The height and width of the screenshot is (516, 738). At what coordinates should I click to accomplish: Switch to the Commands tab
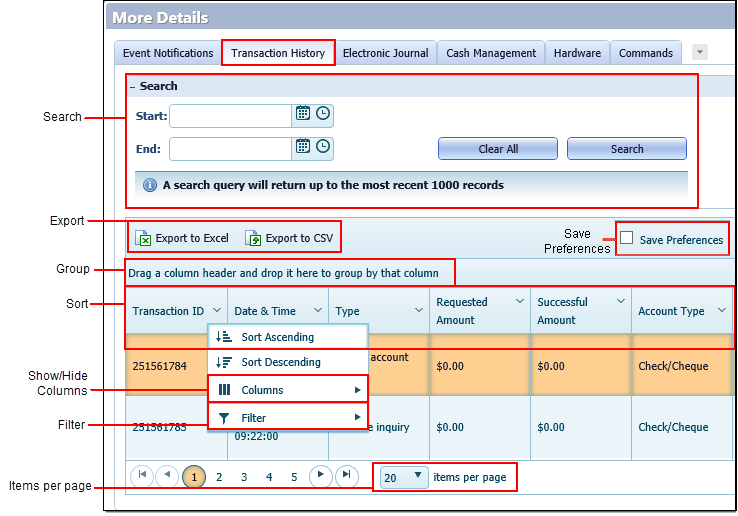coord(646,53)
